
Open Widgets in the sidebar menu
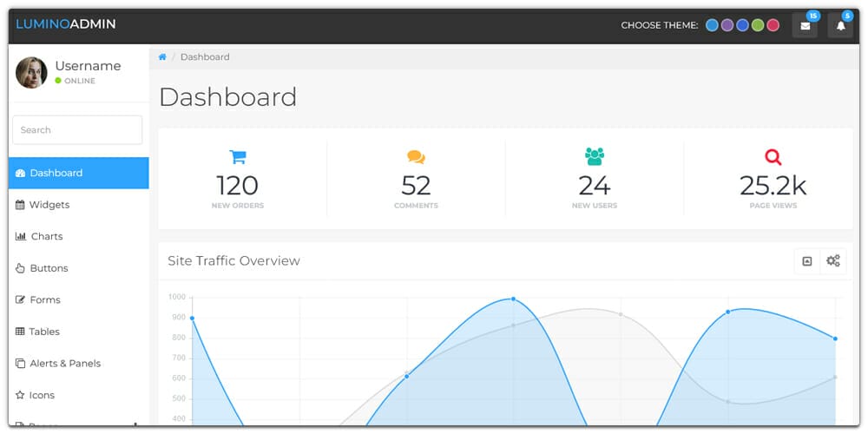tap(79, 205)
